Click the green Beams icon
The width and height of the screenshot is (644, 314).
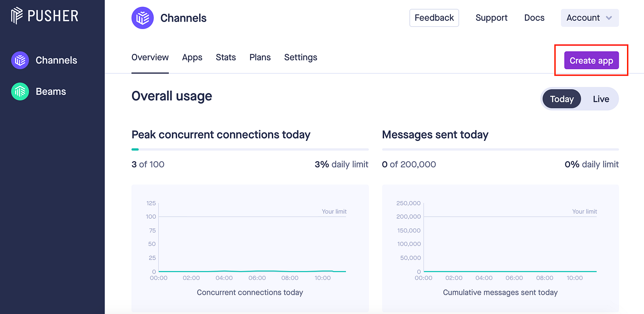20,92
